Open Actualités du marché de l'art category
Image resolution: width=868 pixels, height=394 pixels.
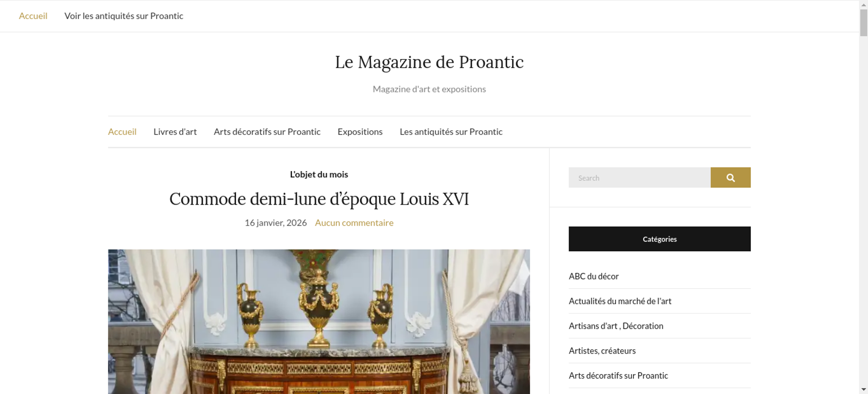click(620, 301)
